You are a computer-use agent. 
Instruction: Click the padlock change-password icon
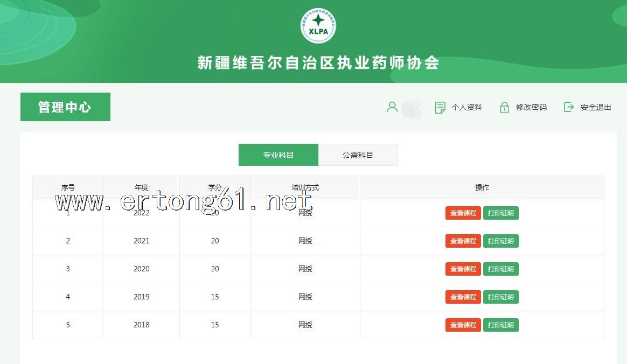[x=504, y=107]
